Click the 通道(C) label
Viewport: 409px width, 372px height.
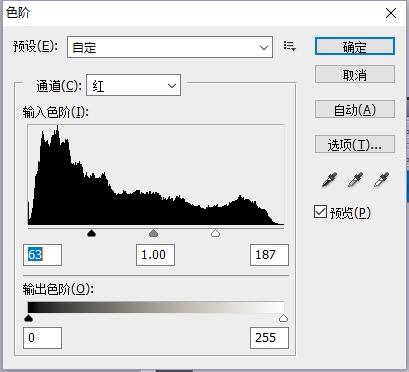click(x=59, y=86)
